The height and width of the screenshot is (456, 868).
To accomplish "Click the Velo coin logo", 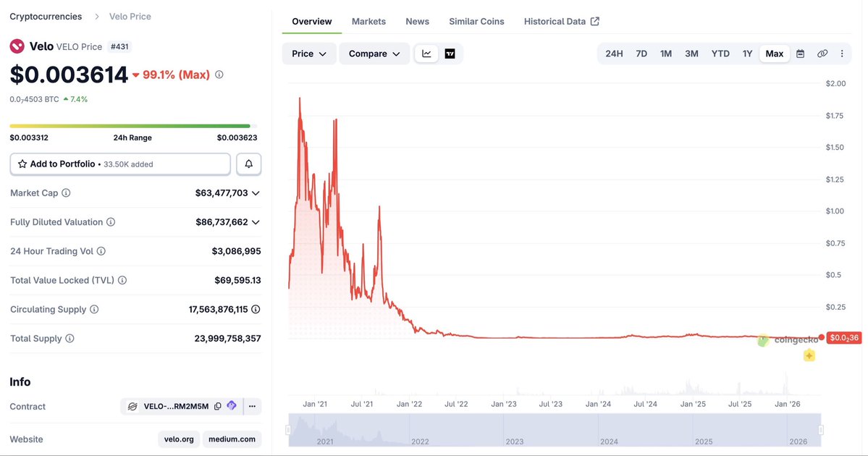I will tap(17, 46).
